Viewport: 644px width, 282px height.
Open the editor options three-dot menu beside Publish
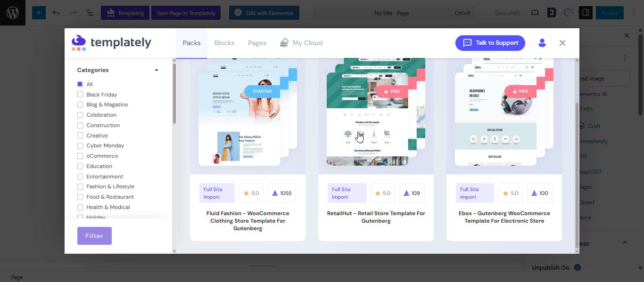click(635, 13)
